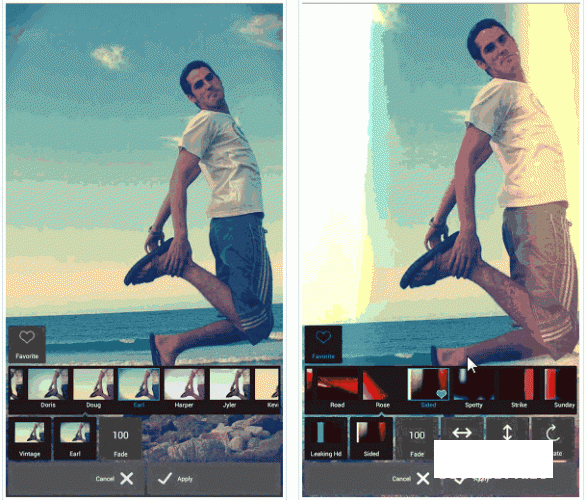This screenshot has height=500, width=586.
Task: Click the vertical flip arrow icon
Action: pos(507,432)
